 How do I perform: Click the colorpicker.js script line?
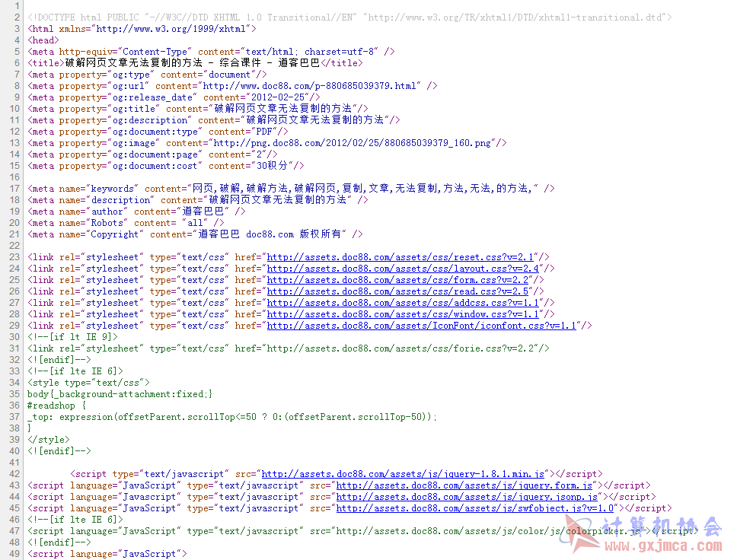click(x=362, y=531)
